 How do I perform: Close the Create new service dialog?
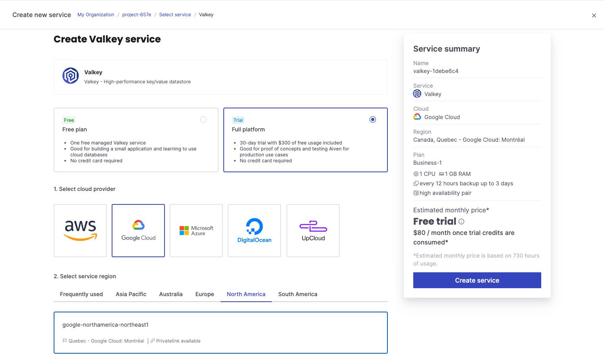pos(594,15)
